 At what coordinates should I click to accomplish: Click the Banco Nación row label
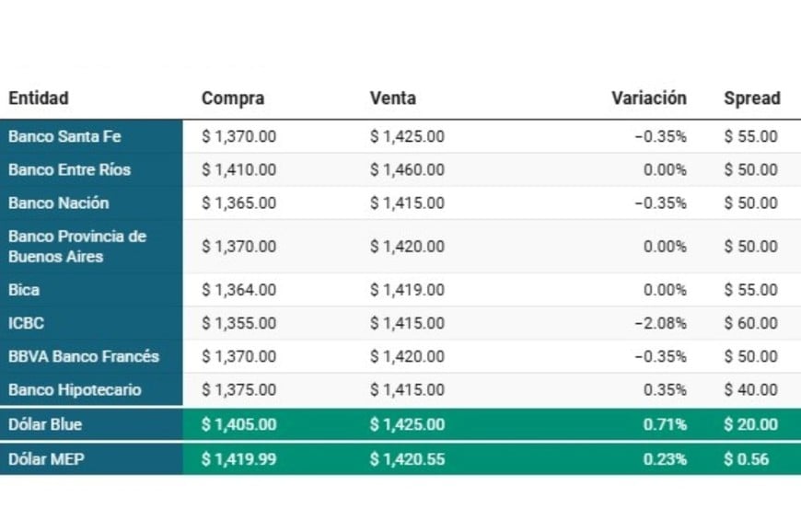pos(58,202)
